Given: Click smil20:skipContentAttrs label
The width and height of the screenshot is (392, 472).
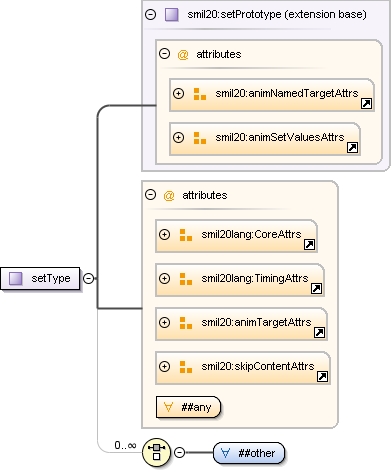Looking at the screenshot, I should (x=258, y=366).
